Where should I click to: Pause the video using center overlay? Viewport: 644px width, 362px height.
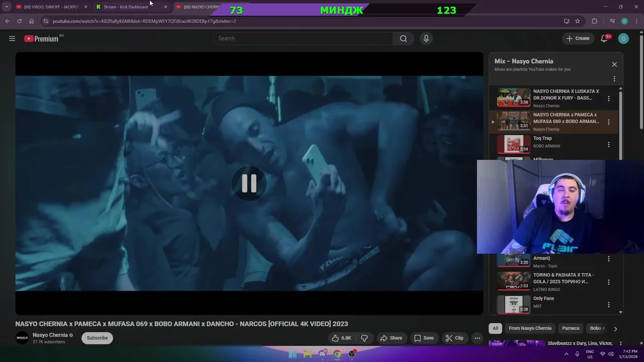(249, 184)
